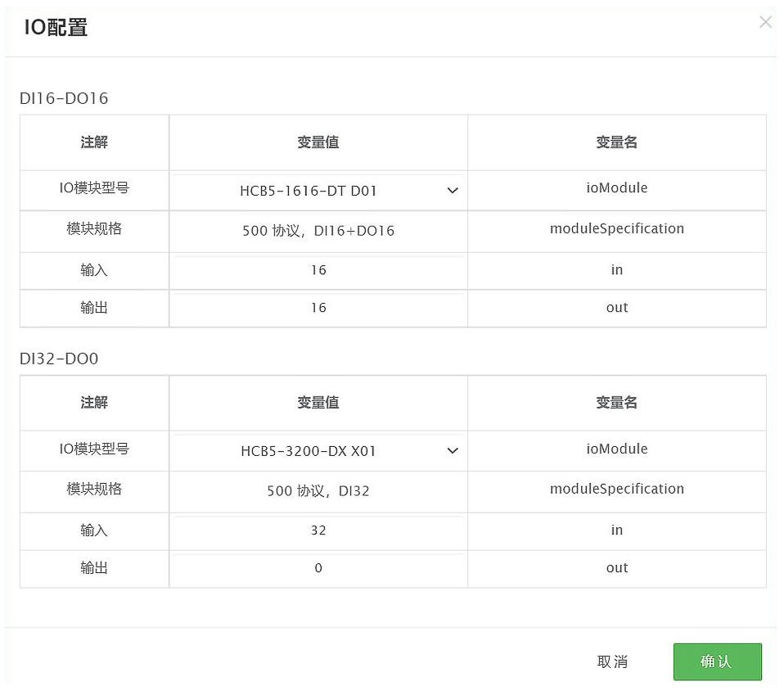
Task: Open the HCB5-1616-DT D01 module dropdown
Action: tap(318, 191)
